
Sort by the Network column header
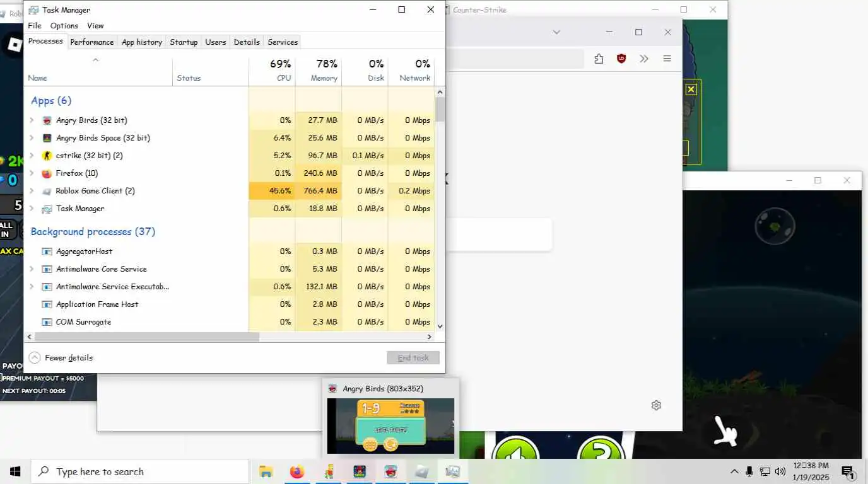[x=411, y=71]
